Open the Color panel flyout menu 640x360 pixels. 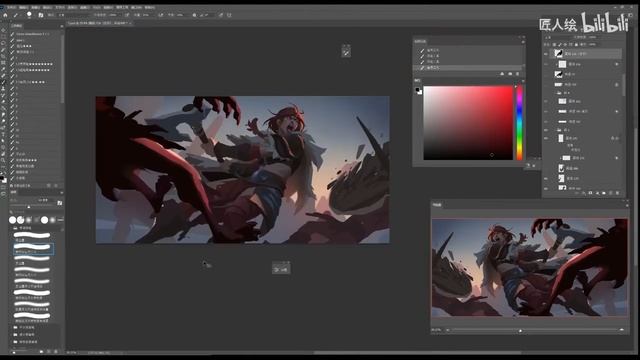point(523,80)
